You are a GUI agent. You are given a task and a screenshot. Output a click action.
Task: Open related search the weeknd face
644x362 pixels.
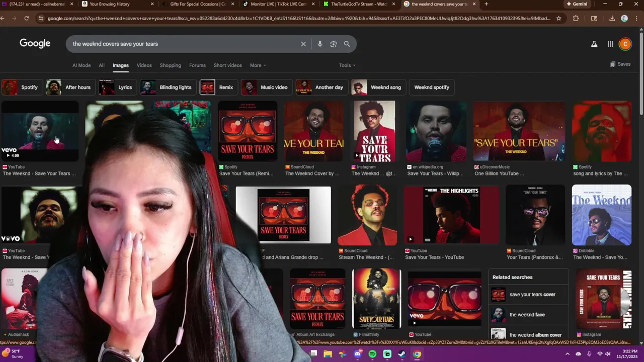(x=528, y=315)
